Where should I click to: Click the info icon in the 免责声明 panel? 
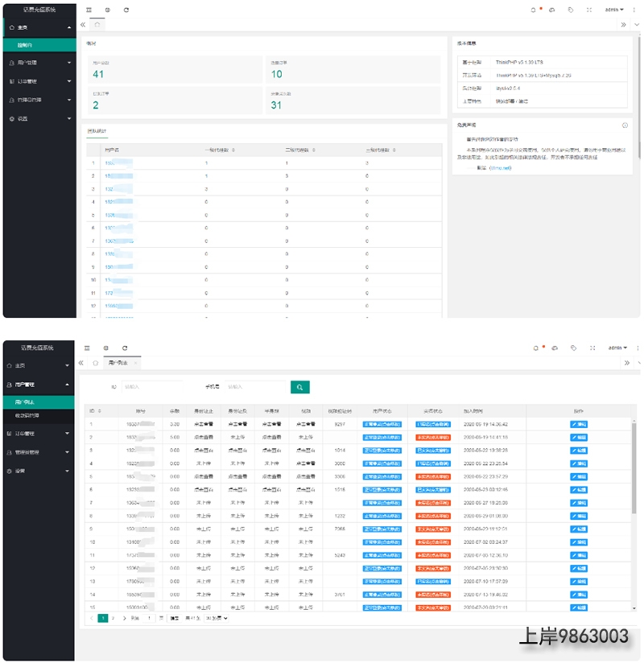pyautogui.click(x=625, y=126)
